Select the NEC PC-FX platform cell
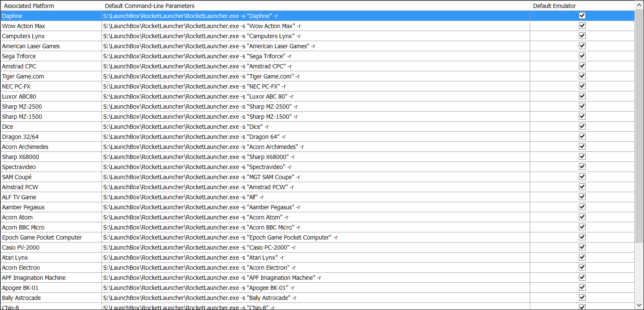 pyautogui.click(x=51, y=86)
